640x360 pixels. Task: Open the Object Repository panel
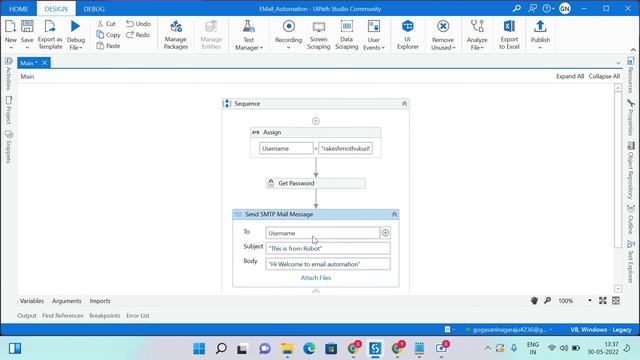click(x=631, y=171)
